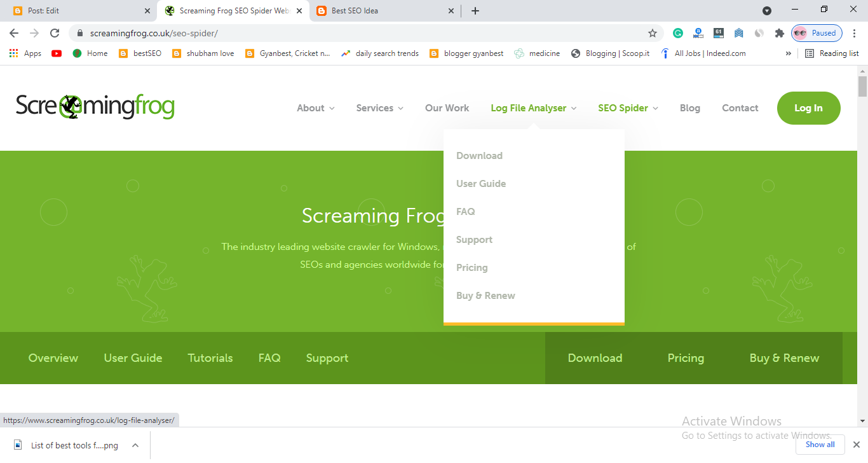Close the Best SEO Idea tab
Screen dimensions: 868x463
click(x=451, y=11)
